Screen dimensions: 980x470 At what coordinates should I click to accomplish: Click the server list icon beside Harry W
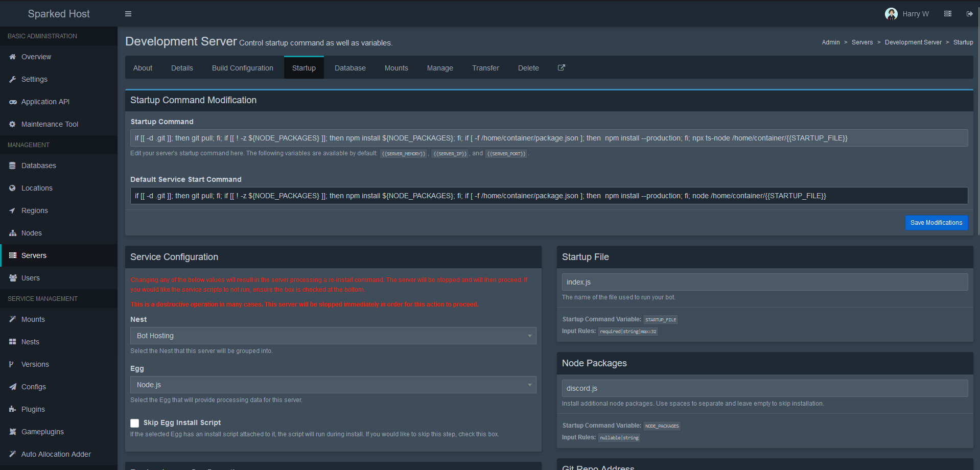point(947,14)
